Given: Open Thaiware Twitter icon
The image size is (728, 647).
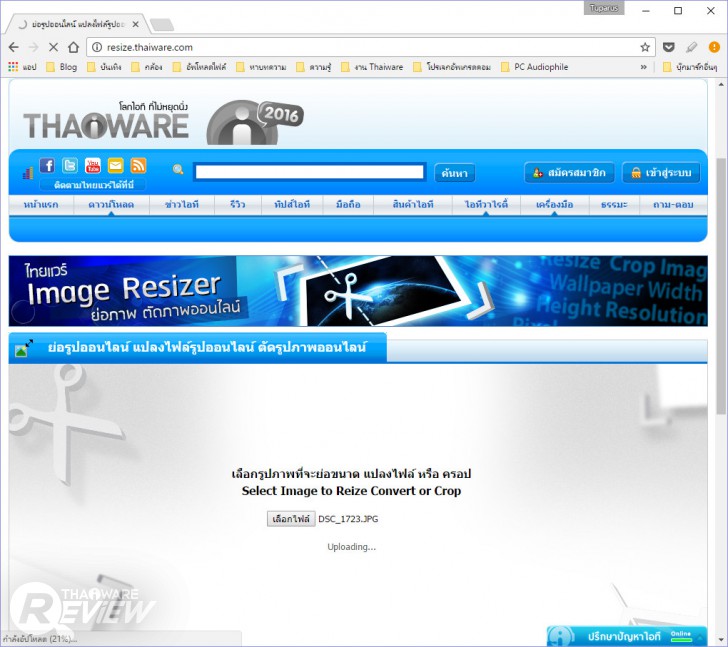Looking at the screenshot, I should coord(70,165).
